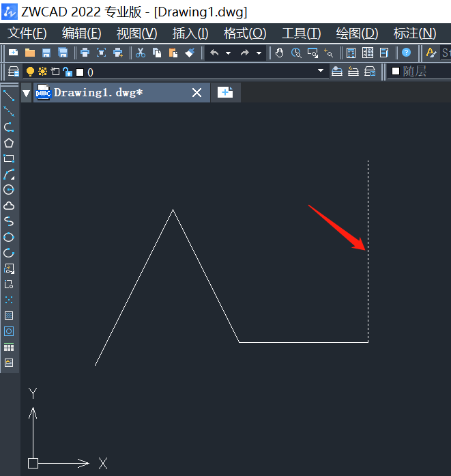Click the Undo arrow button
The height and width of the screenshot is (476, 451).
coord(214,53)
